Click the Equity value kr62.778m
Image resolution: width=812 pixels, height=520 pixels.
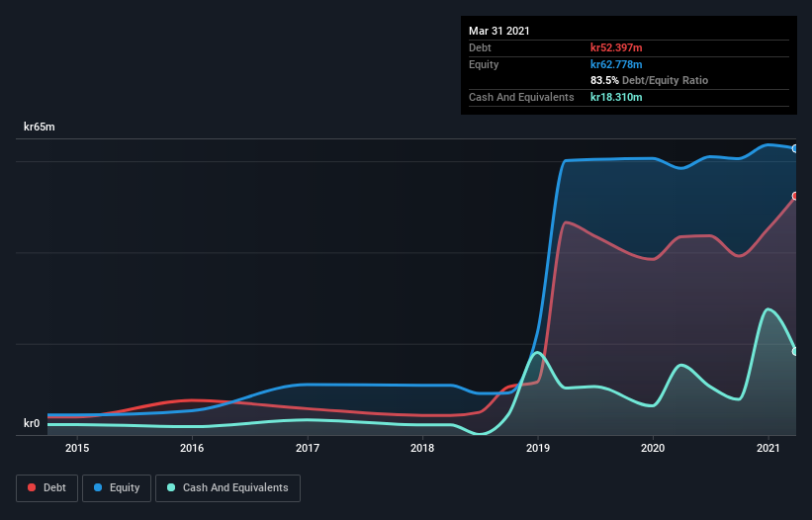pyautogui.click(x=616, y=64)
